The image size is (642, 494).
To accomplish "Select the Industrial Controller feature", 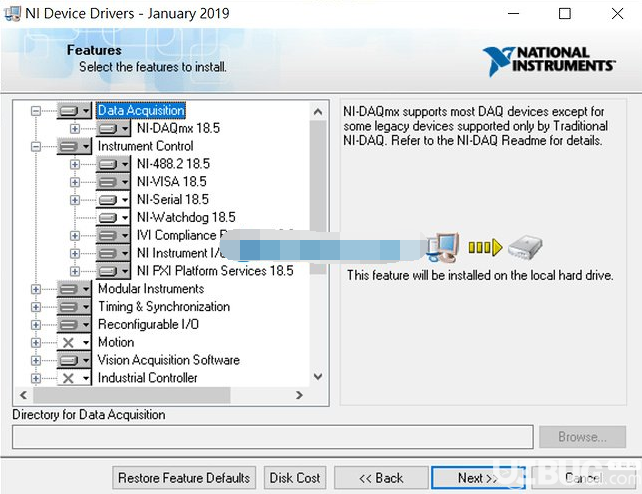I will click(x=147, y=378).
